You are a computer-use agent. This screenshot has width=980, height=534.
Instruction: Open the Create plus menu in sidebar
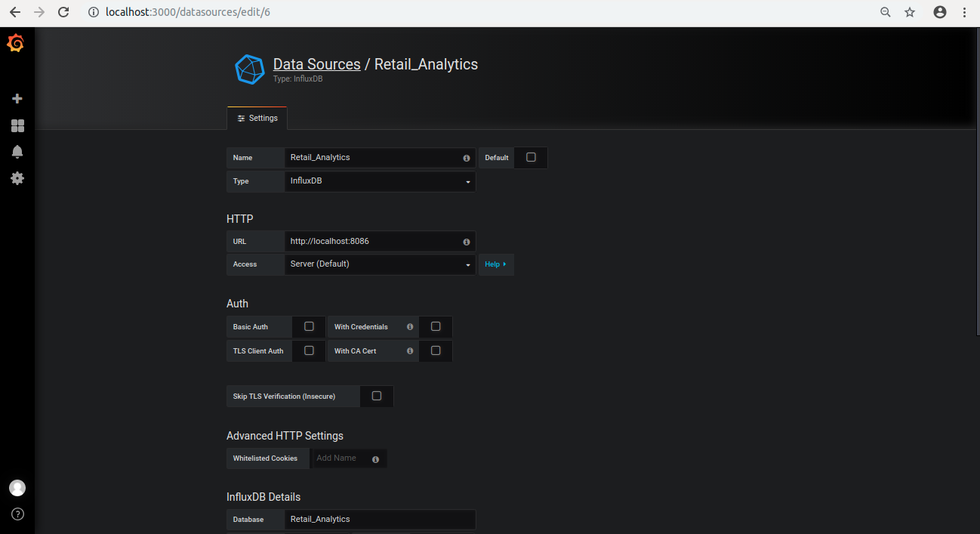click(x=17, y=99)
